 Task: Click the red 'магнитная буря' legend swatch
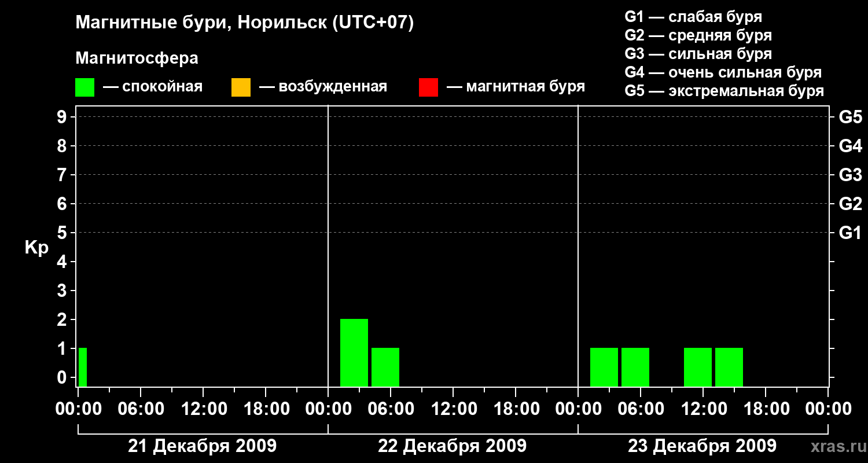[428, 87]
